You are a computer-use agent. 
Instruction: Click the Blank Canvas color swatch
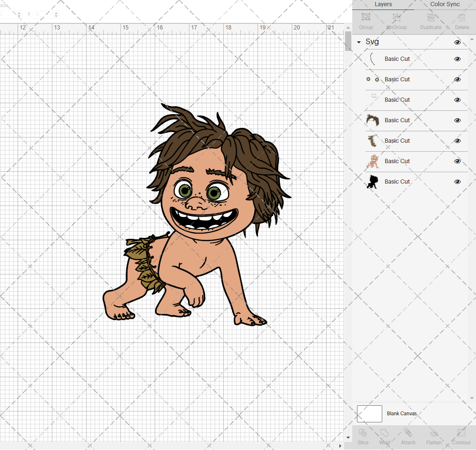369,413
